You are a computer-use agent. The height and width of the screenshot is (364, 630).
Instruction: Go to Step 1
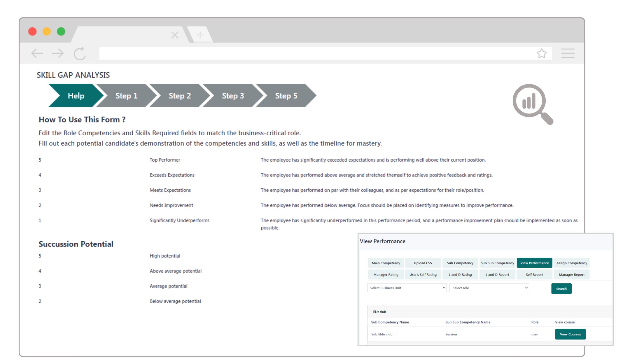[x=126, y=96]
